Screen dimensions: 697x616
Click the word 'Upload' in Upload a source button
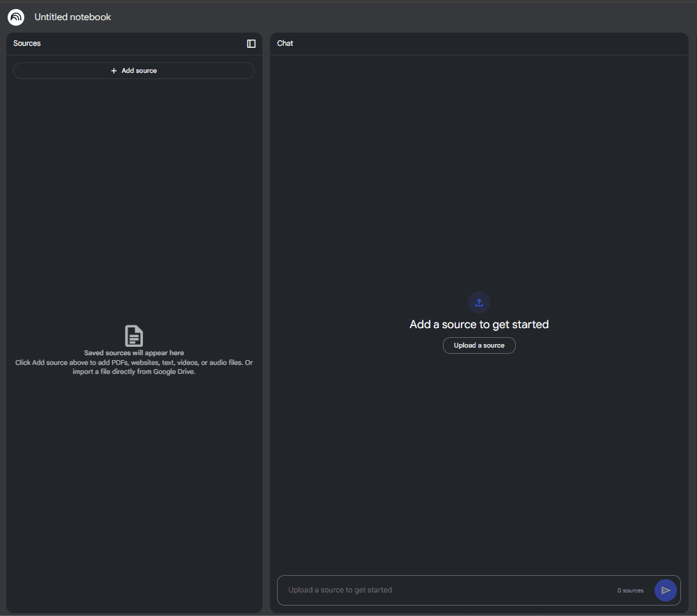pyautogui.click(x=464, y=345)
